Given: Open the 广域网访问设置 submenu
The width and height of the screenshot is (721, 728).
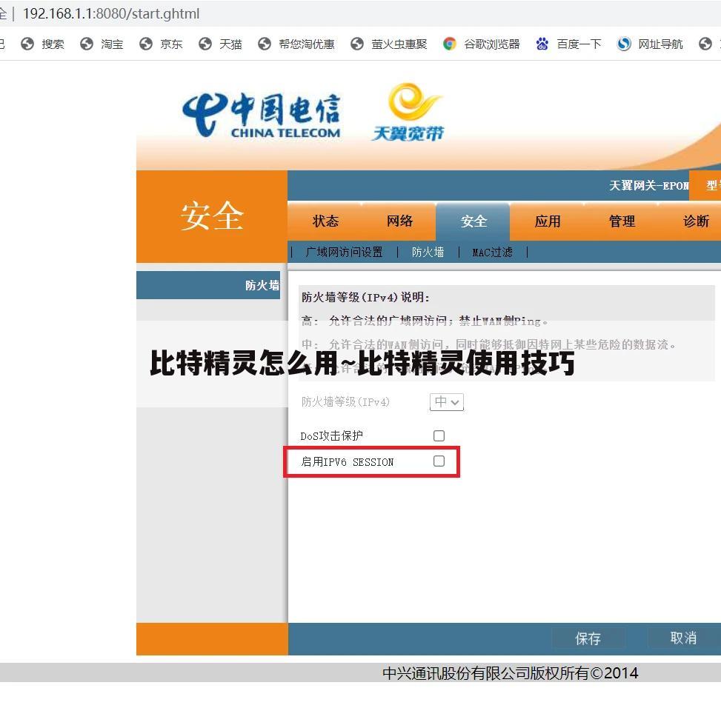Looking at the screenshot, I should click(345, 252).
